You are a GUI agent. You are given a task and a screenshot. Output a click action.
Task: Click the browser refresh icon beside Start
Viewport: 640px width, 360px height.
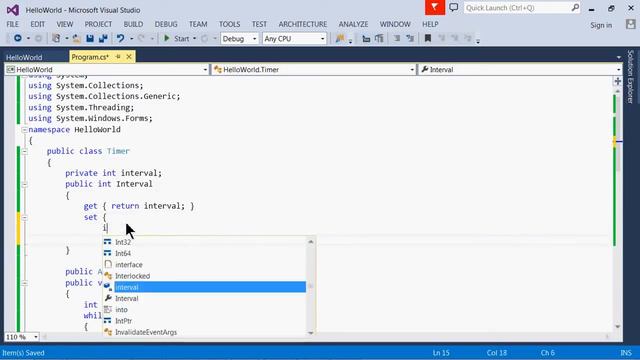[x=205, y=39]
